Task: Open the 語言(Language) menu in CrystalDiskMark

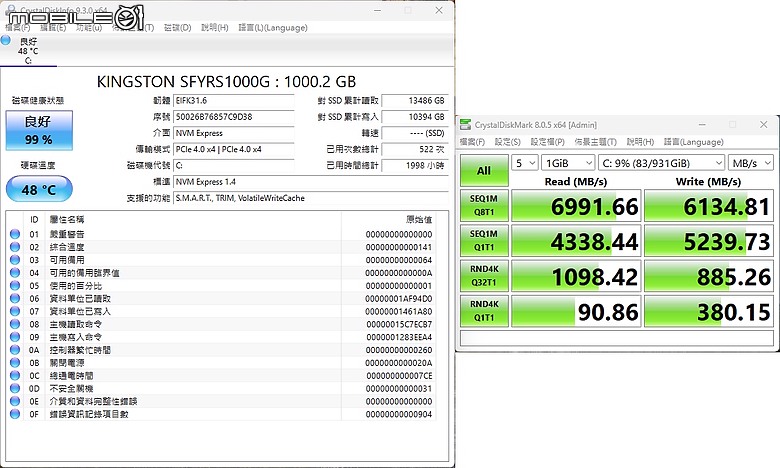Action: pos(693,142)
